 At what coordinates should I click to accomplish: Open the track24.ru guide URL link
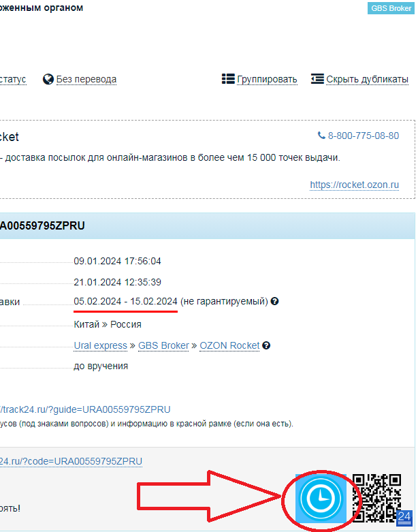point(84,409)
